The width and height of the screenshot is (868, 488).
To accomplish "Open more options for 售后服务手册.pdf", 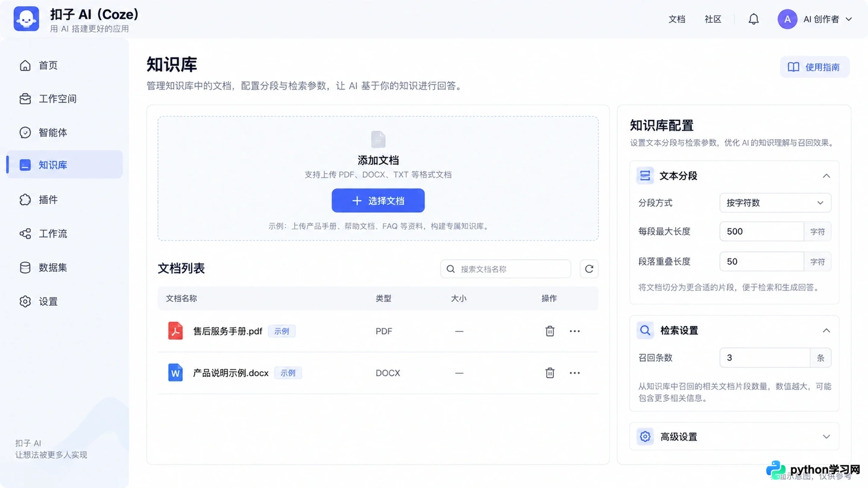I will tap(574, 331).
